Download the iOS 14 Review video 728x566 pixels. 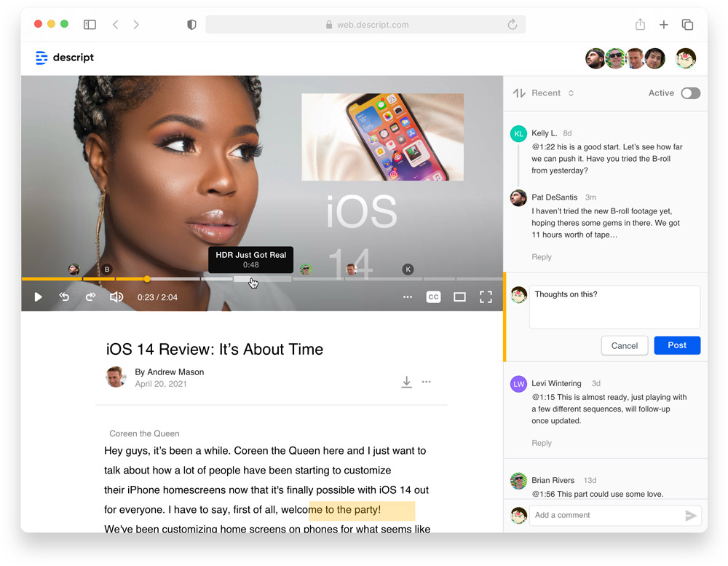406,382
